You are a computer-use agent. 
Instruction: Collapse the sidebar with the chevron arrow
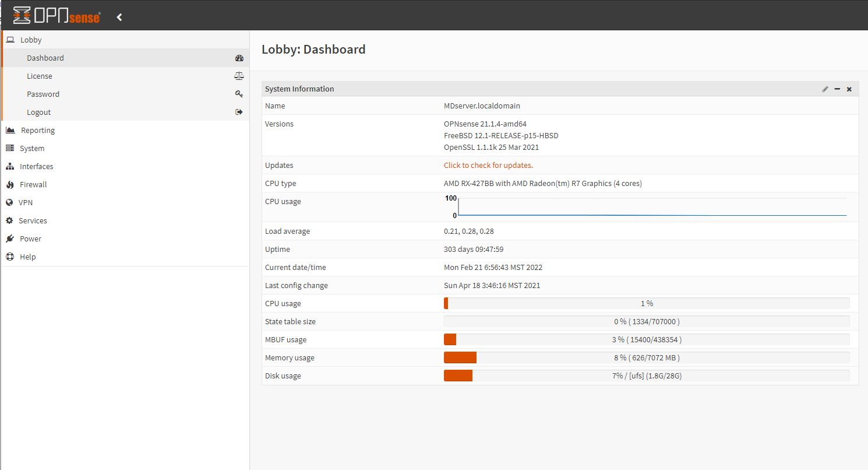pyautogui.click(x=119, y=17)
